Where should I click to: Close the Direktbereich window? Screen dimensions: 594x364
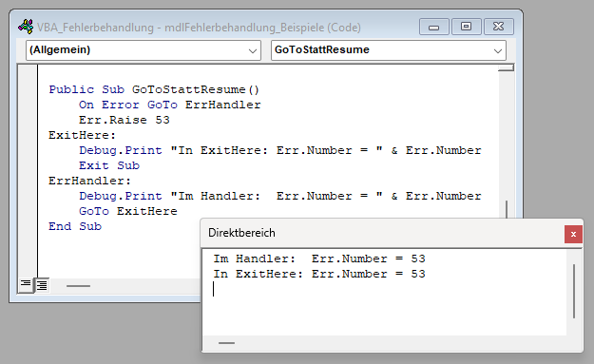click(573, 234)
